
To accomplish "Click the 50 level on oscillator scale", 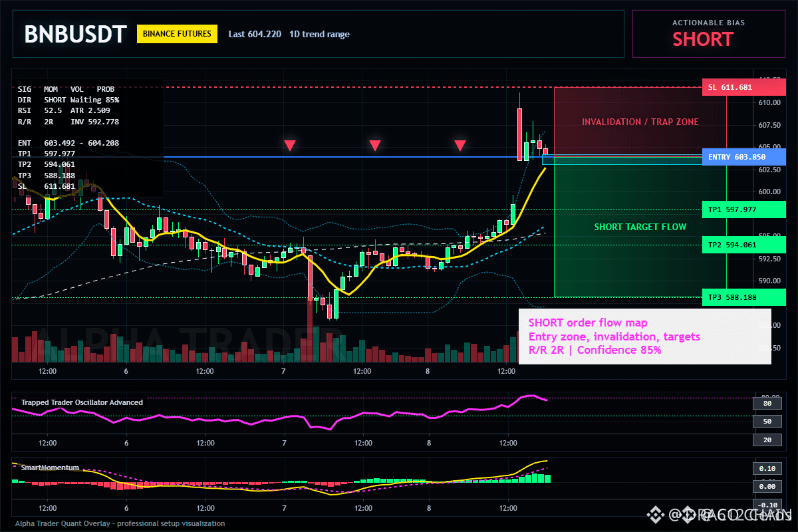I will 767,422.
